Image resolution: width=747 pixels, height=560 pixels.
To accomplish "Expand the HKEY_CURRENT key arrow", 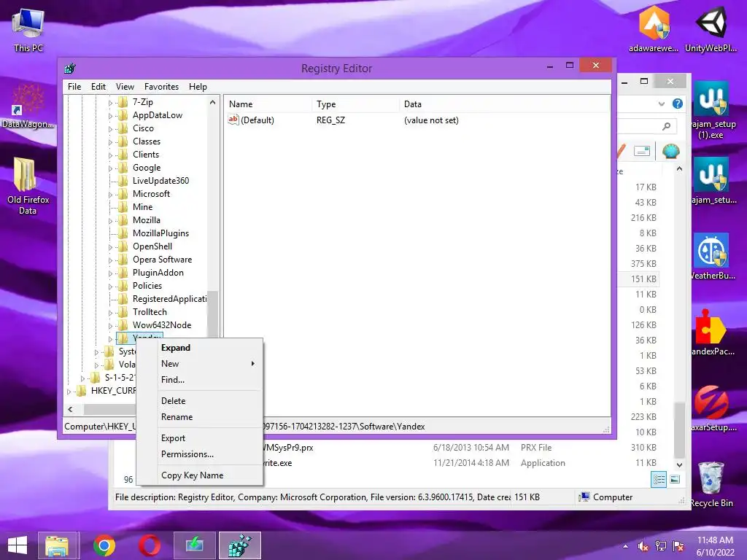I will tap(69, 392).
